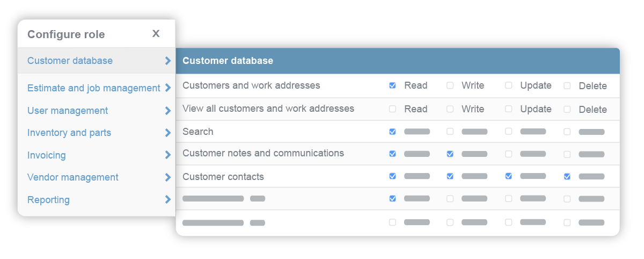
Task: Enable Read for View all customers row
Action: (x=392, y=109)
